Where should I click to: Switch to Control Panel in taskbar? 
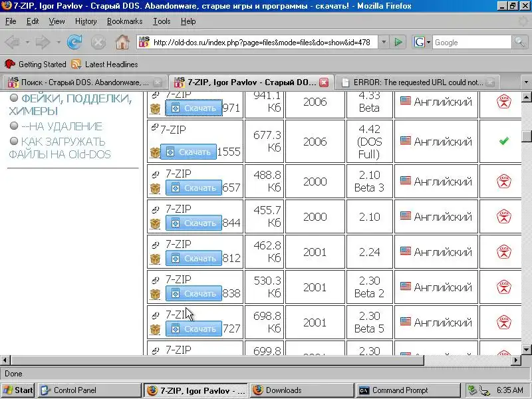click(90, 390)
